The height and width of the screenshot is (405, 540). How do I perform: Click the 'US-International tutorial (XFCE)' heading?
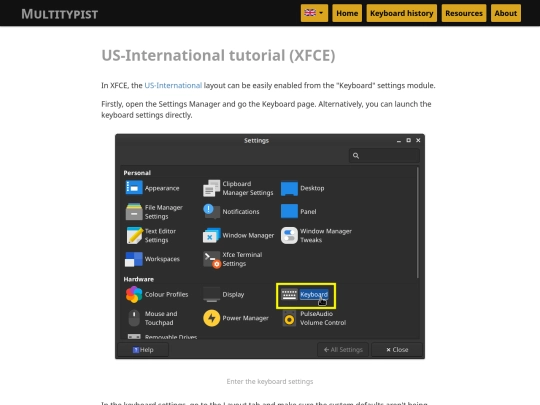(x=218, y=55)
